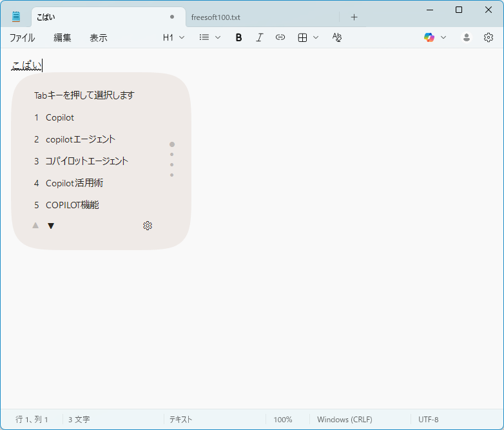Toggle italic text formatting
Viewport: 504px width, 430px height.
point(259,37)
